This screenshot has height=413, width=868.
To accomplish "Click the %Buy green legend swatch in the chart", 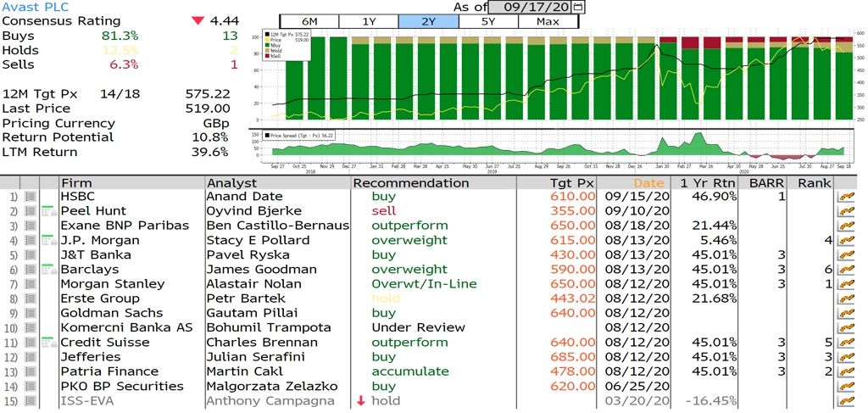I will click(267, 46).
